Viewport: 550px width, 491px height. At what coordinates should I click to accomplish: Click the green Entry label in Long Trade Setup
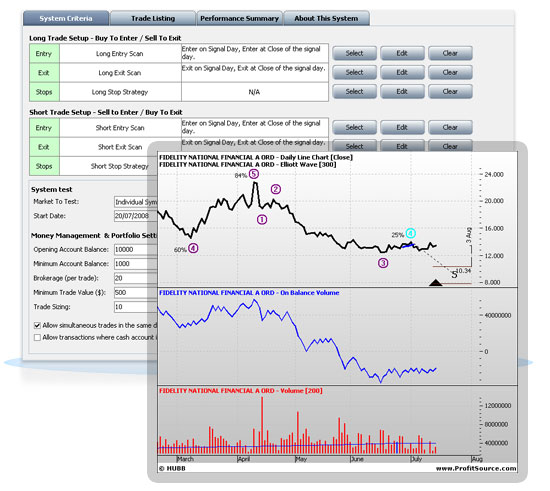(x=44, y=54)
